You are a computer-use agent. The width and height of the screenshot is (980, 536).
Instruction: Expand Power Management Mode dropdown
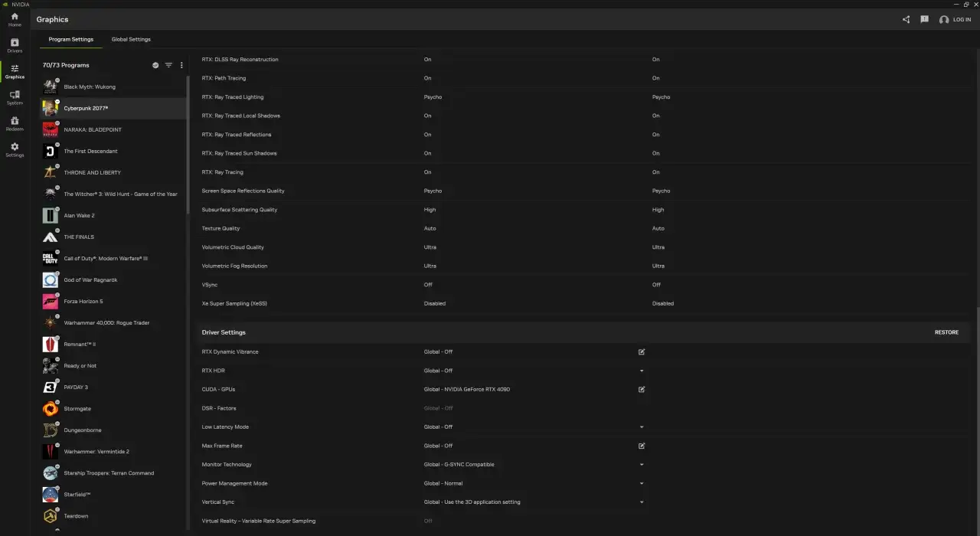click(x=642, y=483)
